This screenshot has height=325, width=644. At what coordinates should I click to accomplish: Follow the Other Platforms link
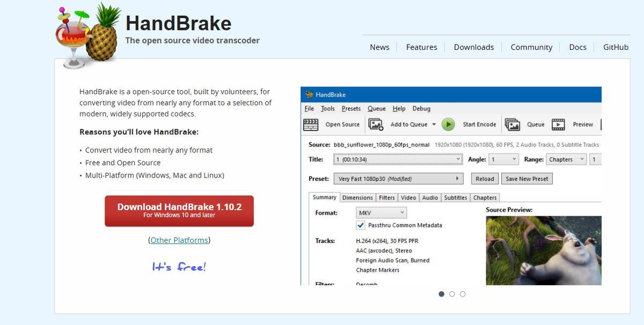pos(179,240)
